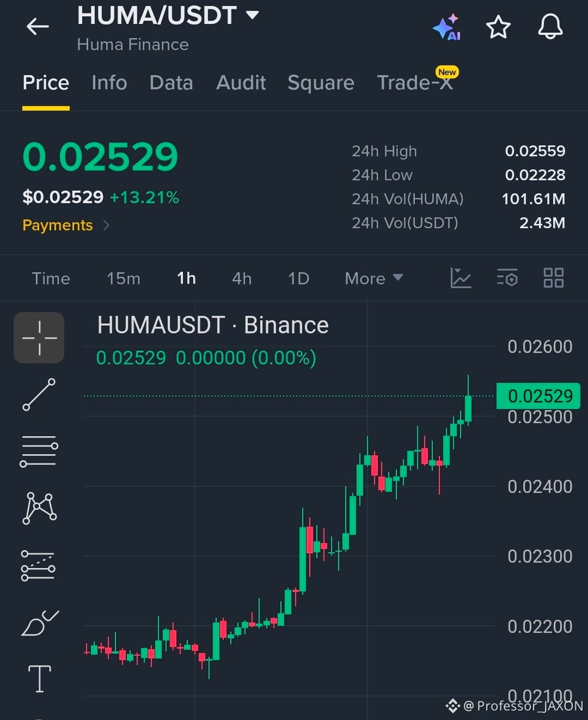588x720 pixels.
Task: Click the 0.02600 axis price label
Action: [x=540, y=346]
